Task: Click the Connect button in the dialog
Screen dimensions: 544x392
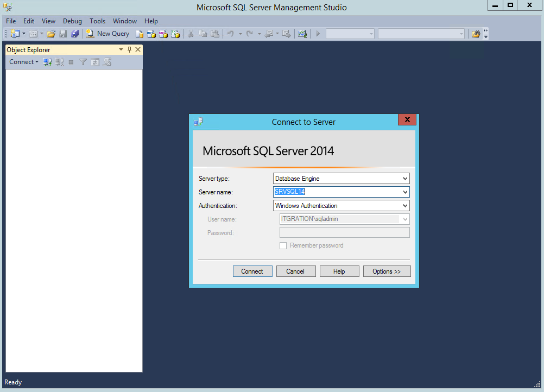Action: point(252,271)
